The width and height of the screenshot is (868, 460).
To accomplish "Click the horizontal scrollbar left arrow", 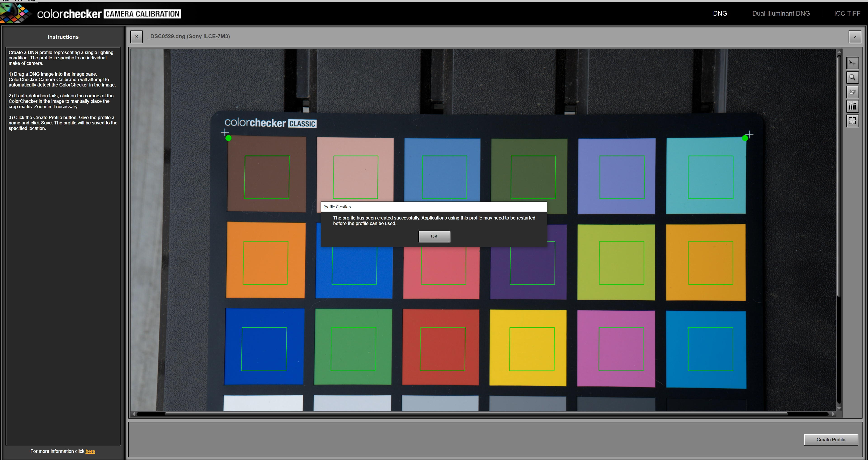I will (133, 414).
